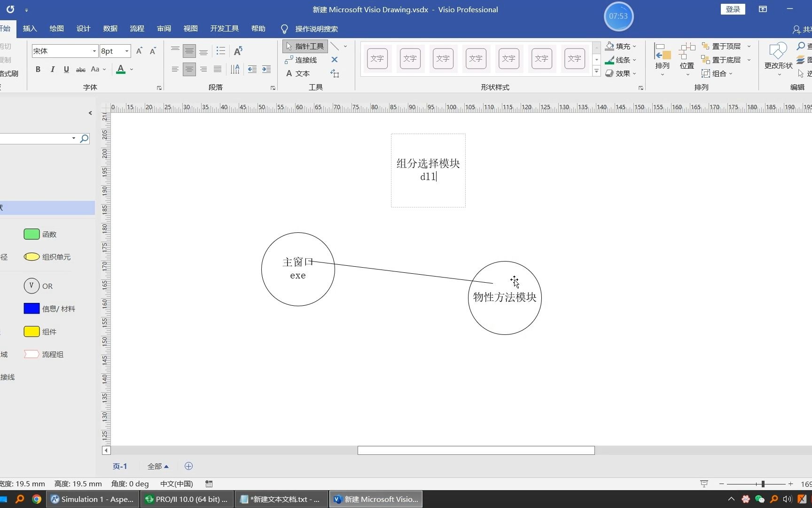Center align text horizontally

[x=189, y=69]
